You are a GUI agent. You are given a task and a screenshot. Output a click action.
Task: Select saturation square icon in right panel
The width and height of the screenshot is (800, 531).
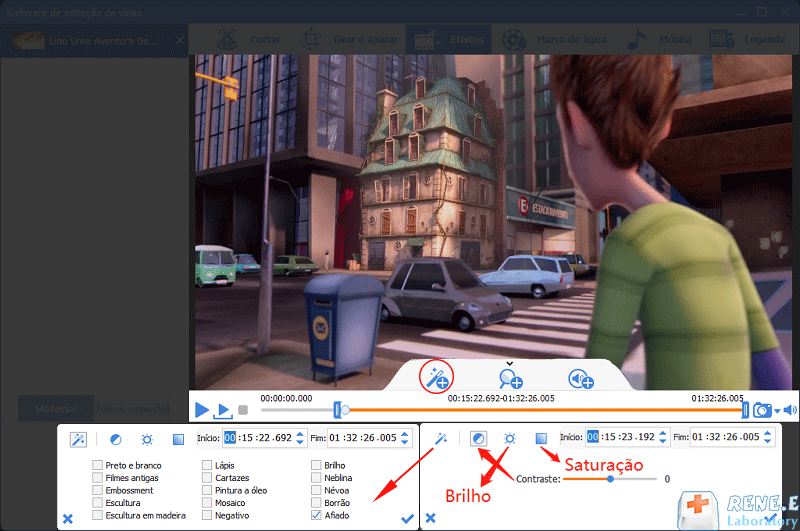[x=541, y=438]
